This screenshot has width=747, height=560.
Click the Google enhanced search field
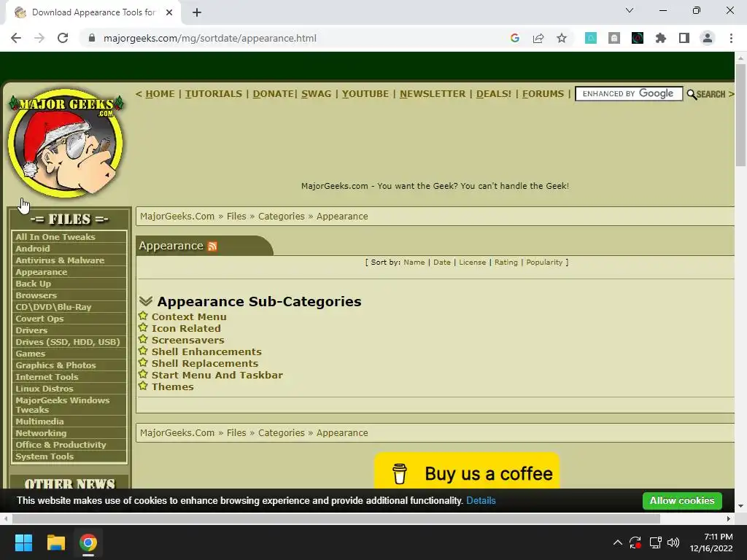coord(629,94)
